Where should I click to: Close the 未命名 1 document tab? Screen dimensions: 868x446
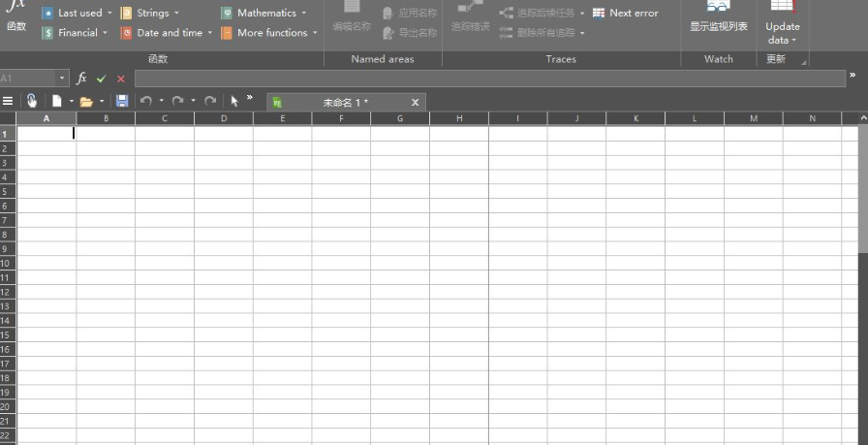416,102
